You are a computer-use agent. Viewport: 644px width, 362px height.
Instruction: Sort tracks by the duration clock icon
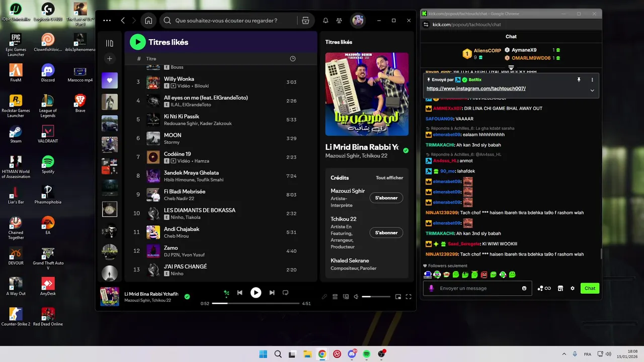[x=293, y=59]
